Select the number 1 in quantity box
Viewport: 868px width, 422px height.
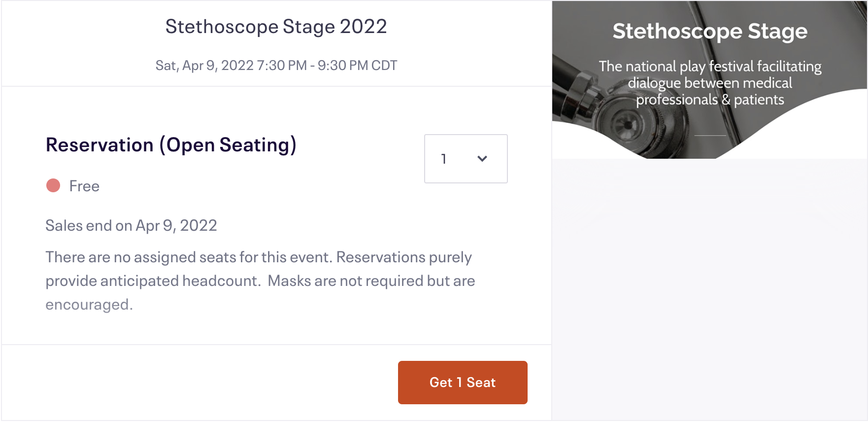[x=444, y=159]
